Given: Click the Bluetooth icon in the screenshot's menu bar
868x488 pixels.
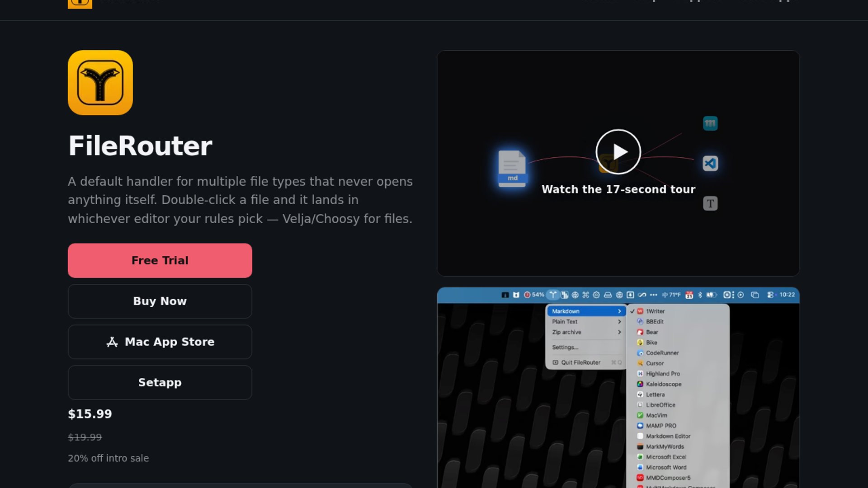Looking at the screenshot, I should coord(700,295).
